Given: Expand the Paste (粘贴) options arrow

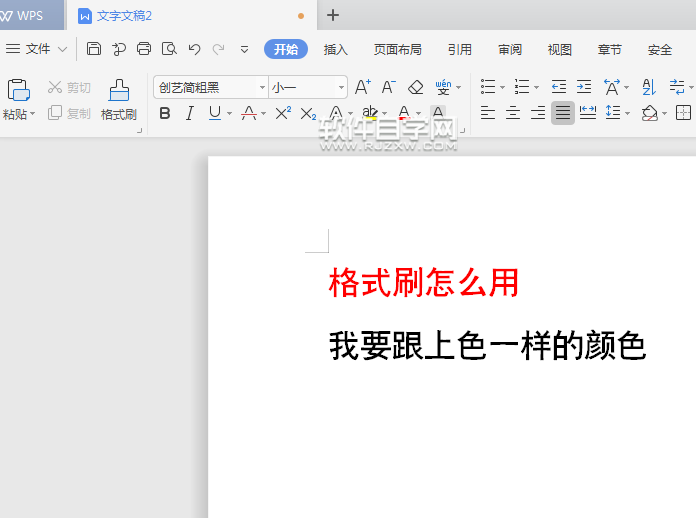Looking at the screenshot, I should coord(33,114).
